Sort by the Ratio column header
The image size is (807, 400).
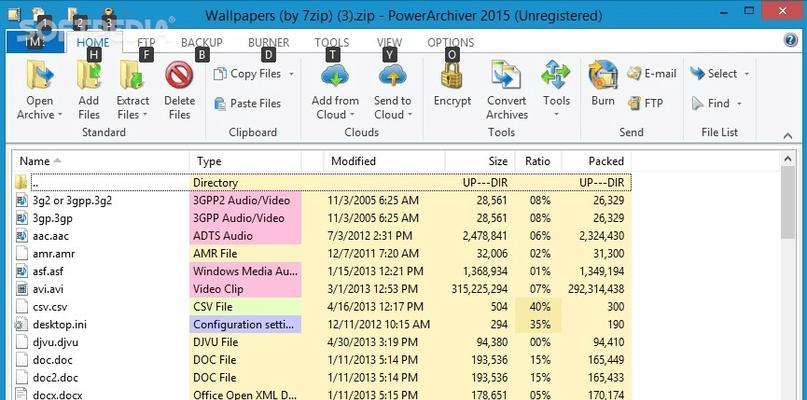(x=538, y=161)
